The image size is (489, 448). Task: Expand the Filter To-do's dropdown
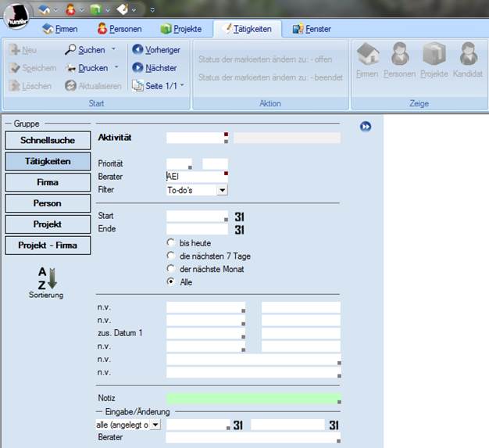pos(222,190)
